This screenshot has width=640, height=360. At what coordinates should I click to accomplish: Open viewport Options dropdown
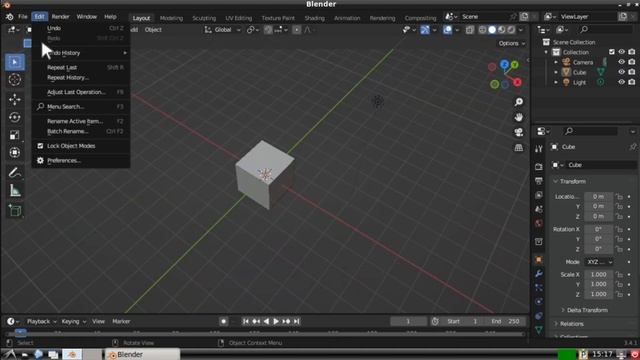(x=511, y=43)
